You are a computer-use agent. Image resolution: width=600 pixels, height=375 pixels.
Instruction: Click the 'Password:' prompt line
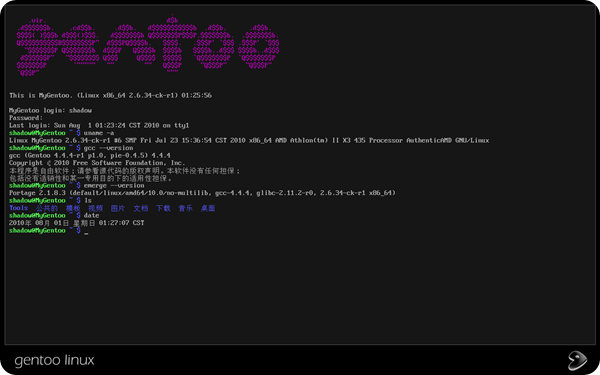[x=26, y=118]
